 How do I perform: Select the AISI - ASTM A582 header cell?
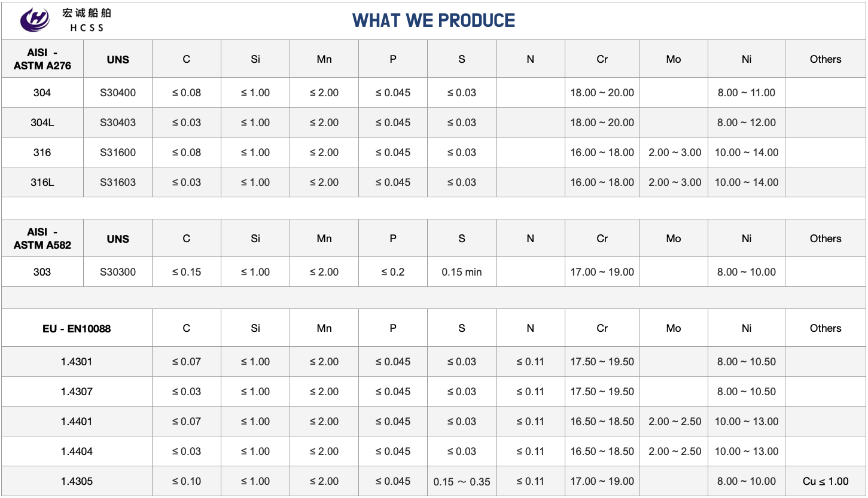pos(42,239)
